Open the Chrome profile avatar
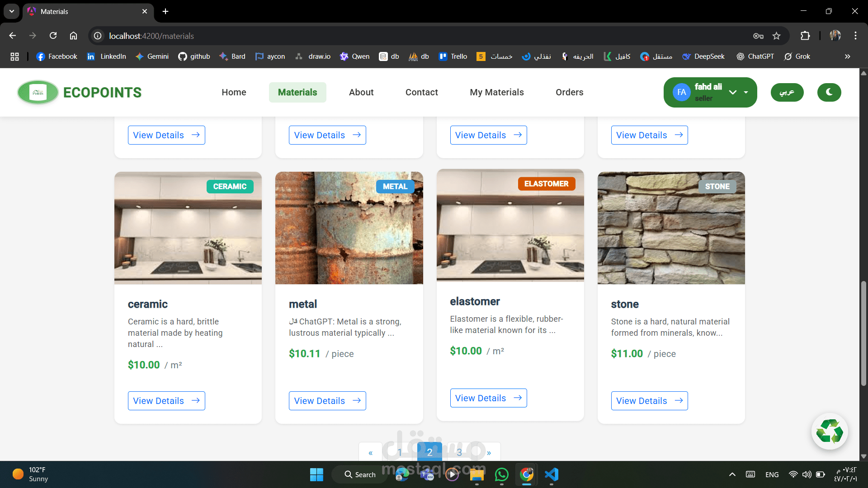Viewport: 868px width, 488px height. pos(835,36)
